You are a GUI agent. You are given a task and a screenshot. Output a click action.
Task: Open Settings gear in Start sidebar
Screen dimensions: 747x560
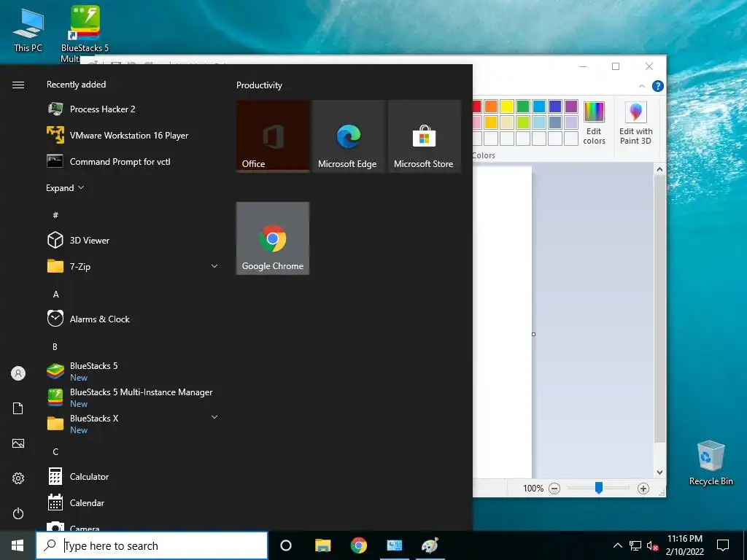pyautogui.click(x=18, y=478)
